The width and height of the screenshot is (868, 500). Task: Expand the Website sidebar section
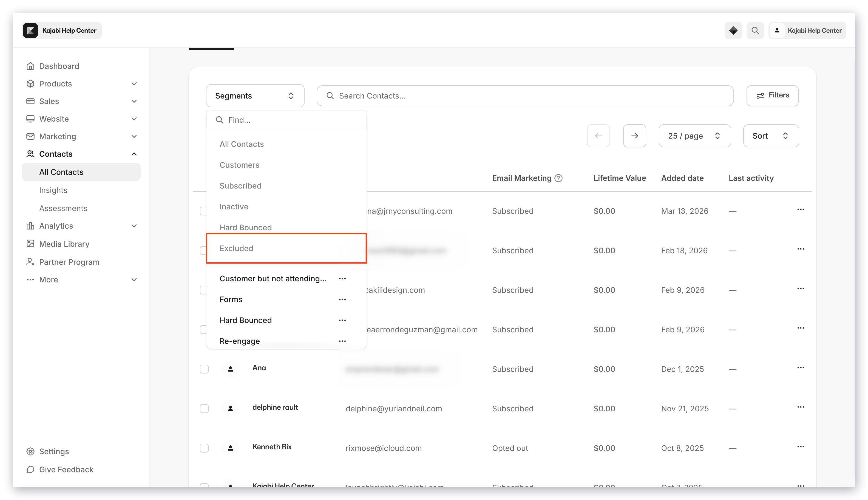point(134,119)
